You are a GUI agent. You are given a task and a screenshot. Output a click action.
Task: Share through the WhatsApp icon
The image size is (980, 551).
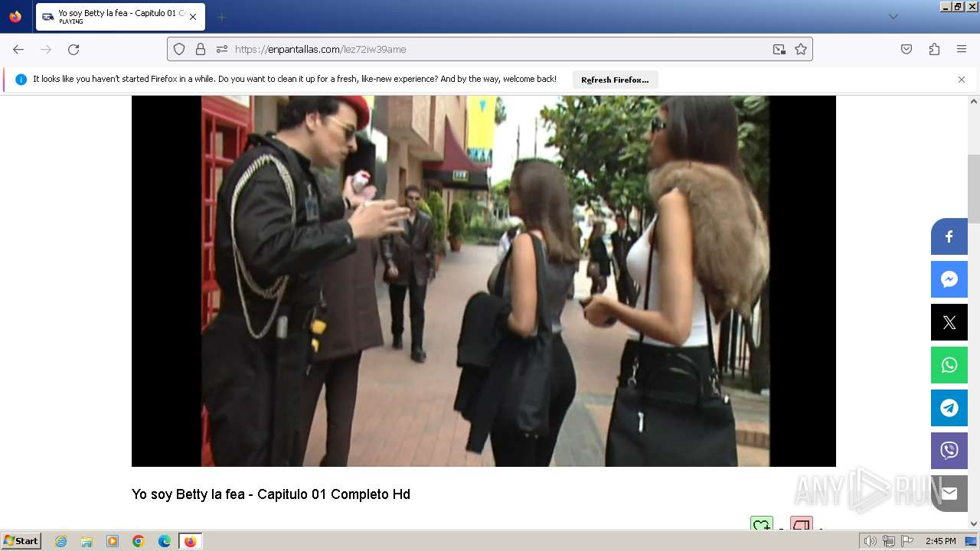click(x=949, y=365)
